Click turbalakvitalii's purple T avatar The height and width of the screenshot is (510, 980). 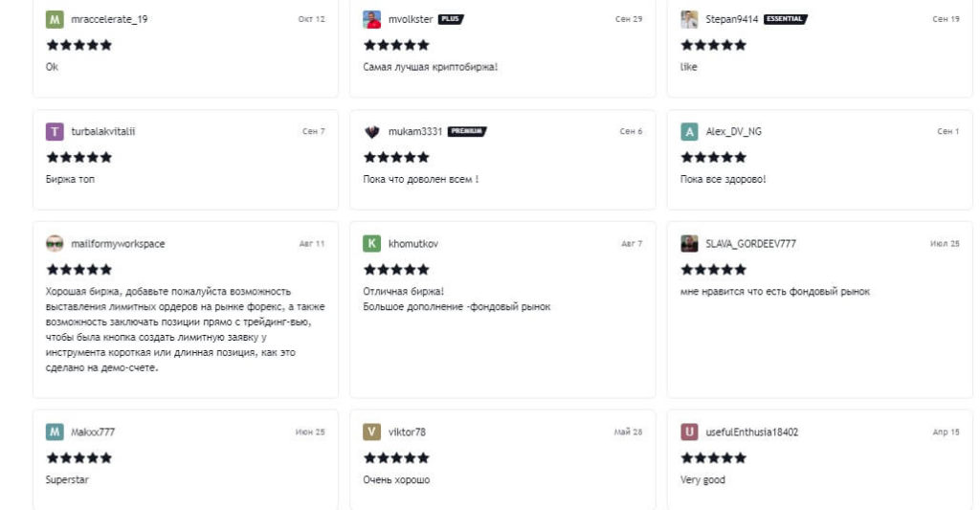[x=55, y=132]
